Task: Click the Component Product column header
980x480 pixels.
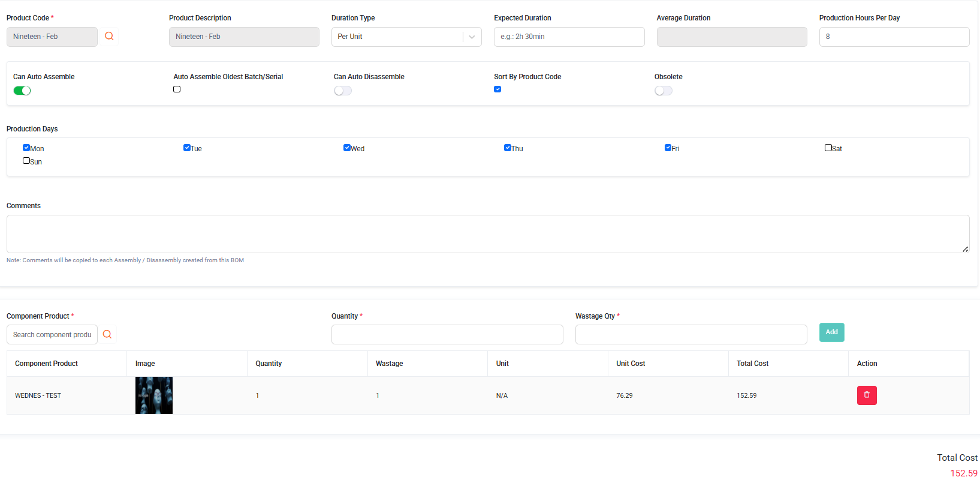Action: [x=47, y=364]
